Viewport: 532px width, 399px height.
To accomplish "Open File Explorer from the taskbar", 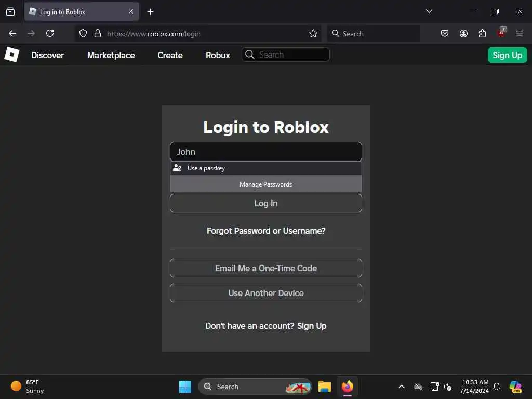I will point(324,387).
